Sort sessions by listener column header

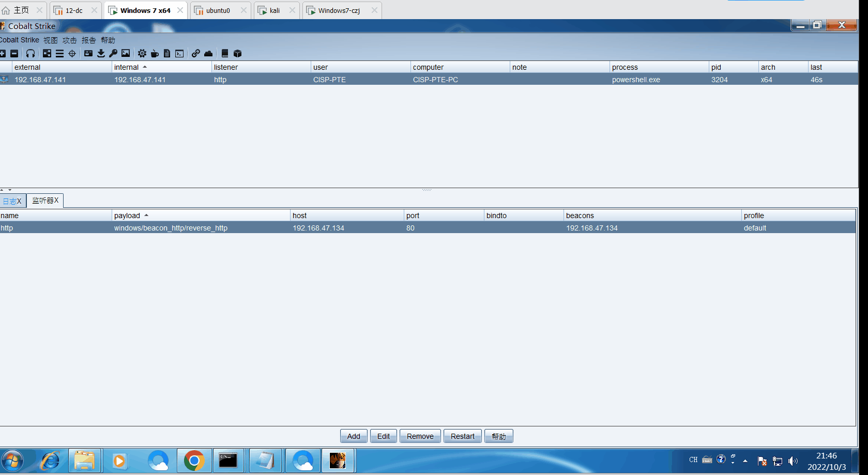261,67
